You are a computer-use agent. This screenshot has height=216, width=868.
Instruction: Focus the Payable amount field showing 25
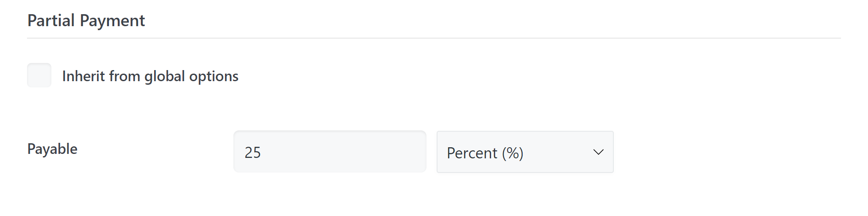point(330,152)
